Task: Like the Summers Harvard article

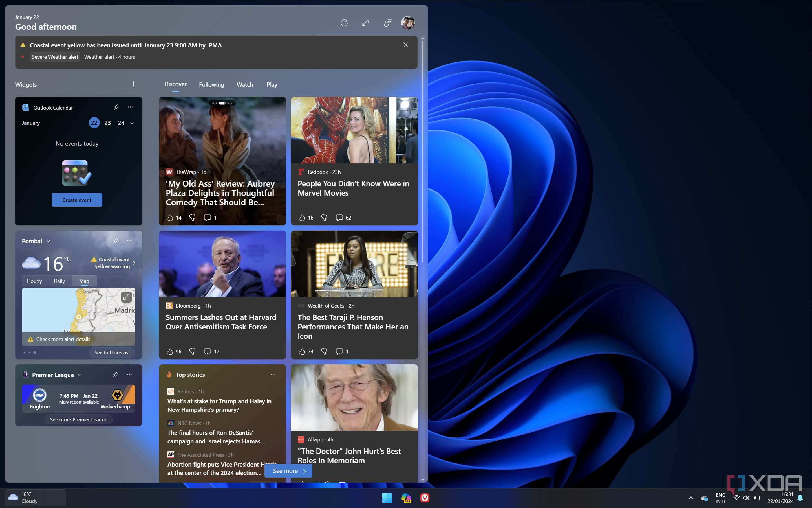Action: 170,351
